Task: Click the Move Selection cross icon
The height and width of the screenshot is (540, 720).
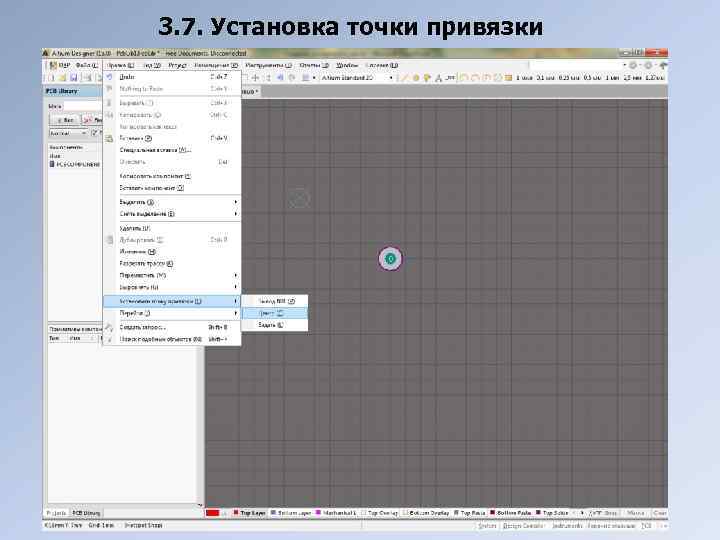Action: click(256, 78)
